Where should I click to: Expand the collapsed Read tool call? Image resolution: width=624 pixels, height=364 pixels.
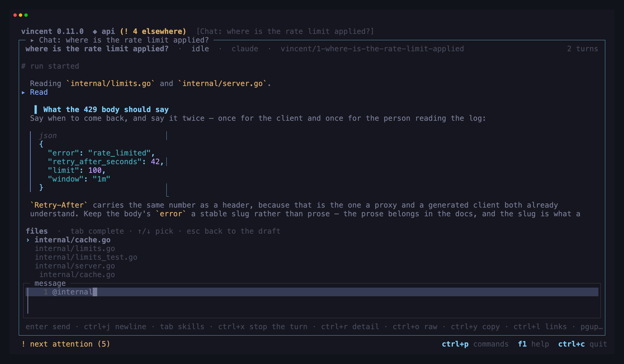tap(35, 92)
